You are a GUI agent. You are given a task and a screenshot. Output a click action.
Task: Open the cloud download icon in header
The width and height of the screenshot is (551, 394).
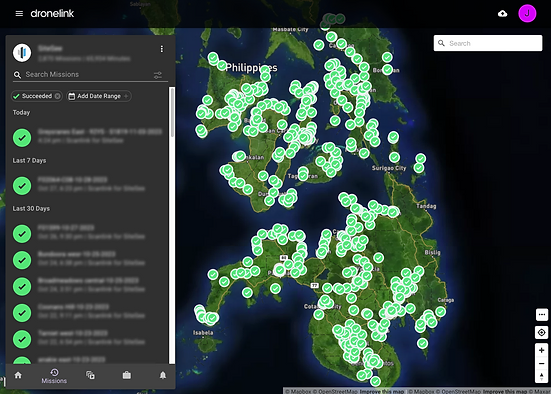pos(503,14)
